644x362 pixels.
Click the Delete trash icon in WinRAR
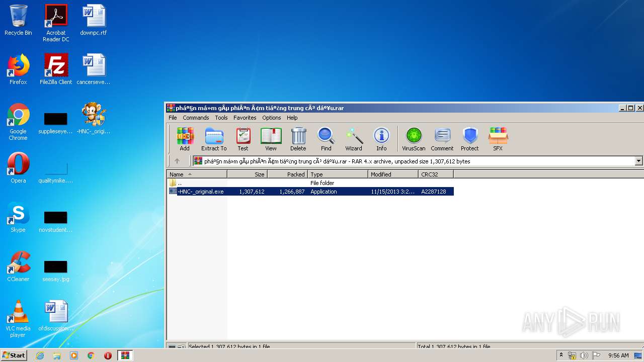pos(298,139)
